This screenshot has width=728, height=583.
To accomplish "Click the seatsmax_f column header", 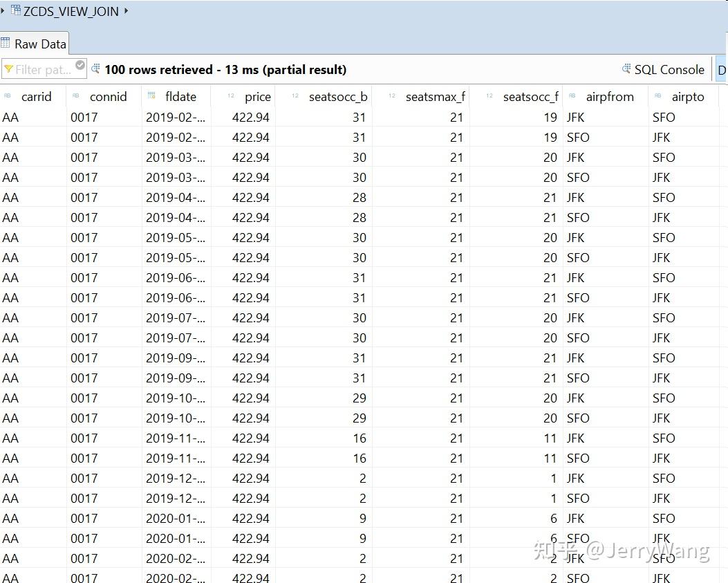I will (x=435, y=96).
